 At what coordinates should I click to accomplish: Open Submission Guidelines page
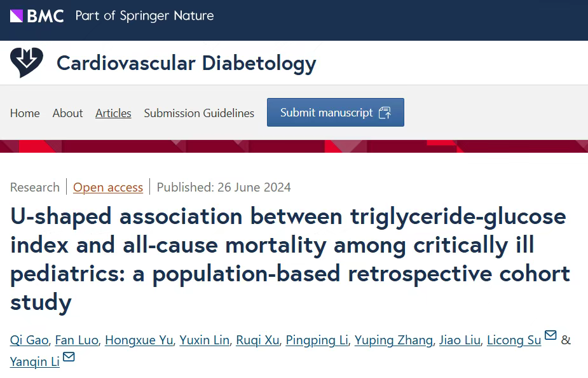coord(199,113)
